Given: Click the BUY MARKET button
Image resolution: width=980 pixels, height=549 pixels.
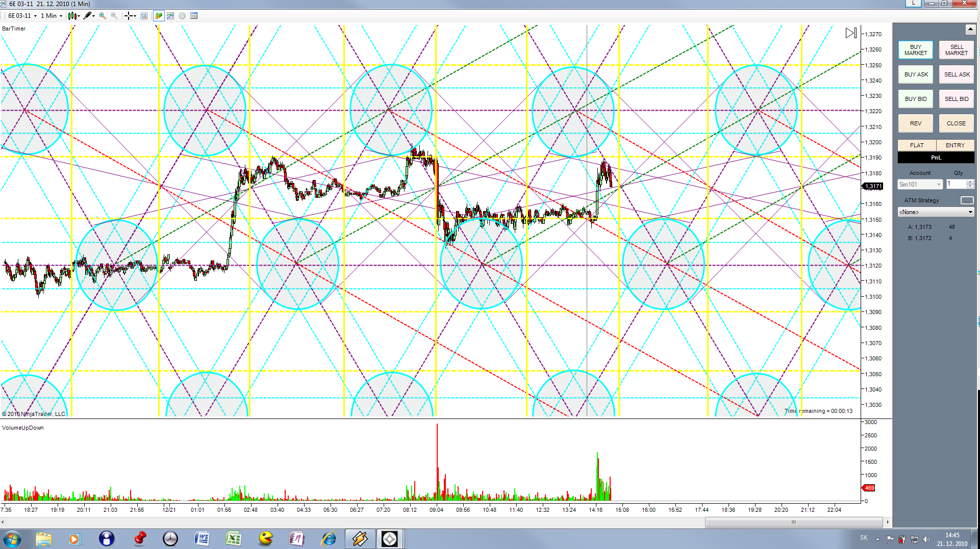Looking at the screenshot, I should pyautogui.click(x=916, y=50).
